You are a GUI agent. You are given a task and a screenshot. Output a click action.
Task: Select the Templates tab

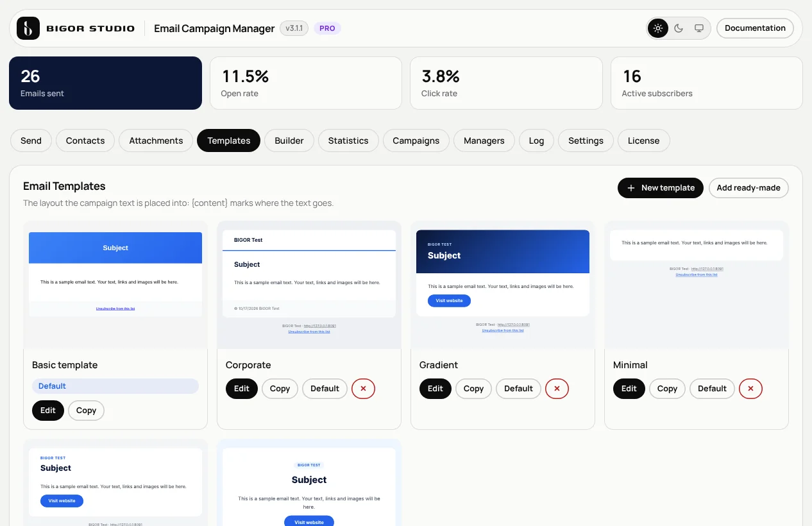(x=229, y=140)
